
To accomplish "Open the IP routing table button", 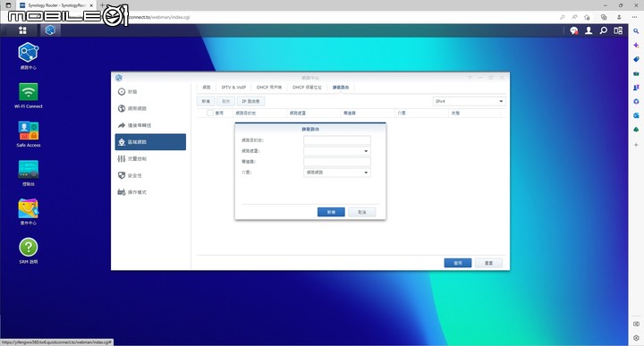I will [x=250, y=101].
